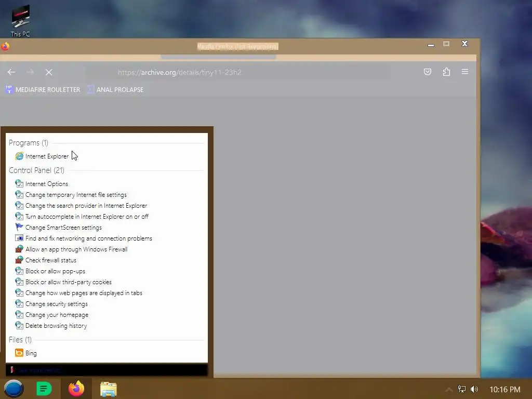Image resolution: width=532 pixels, height=399 pixels.
Task: Select Turn autocomplete in Internet Explorer on or off
Action: (82, 217)
